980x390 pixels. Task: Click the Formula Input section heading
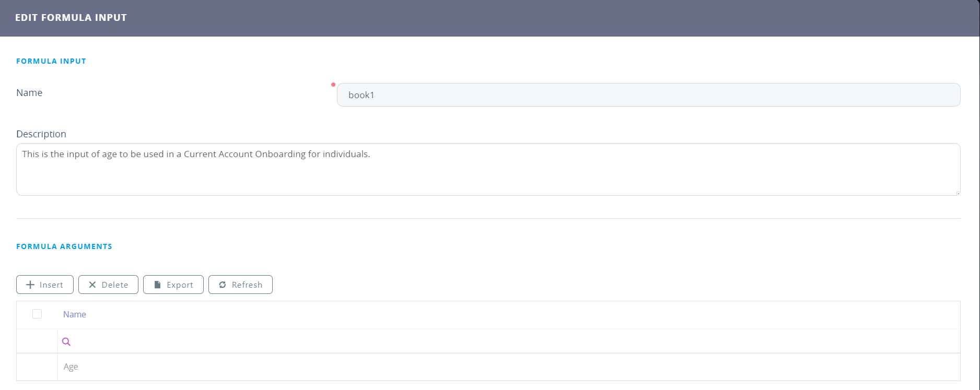[51, 61]
